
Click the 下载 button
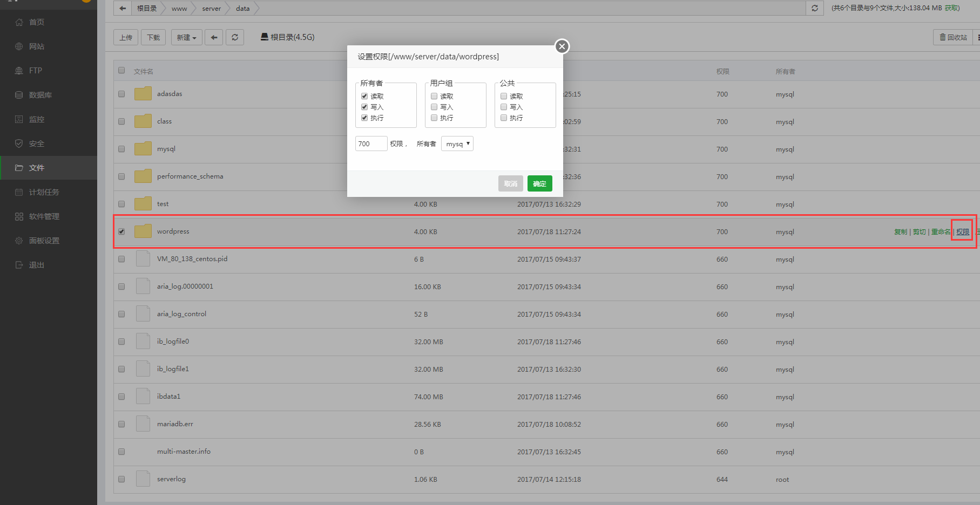pos(153,37)
